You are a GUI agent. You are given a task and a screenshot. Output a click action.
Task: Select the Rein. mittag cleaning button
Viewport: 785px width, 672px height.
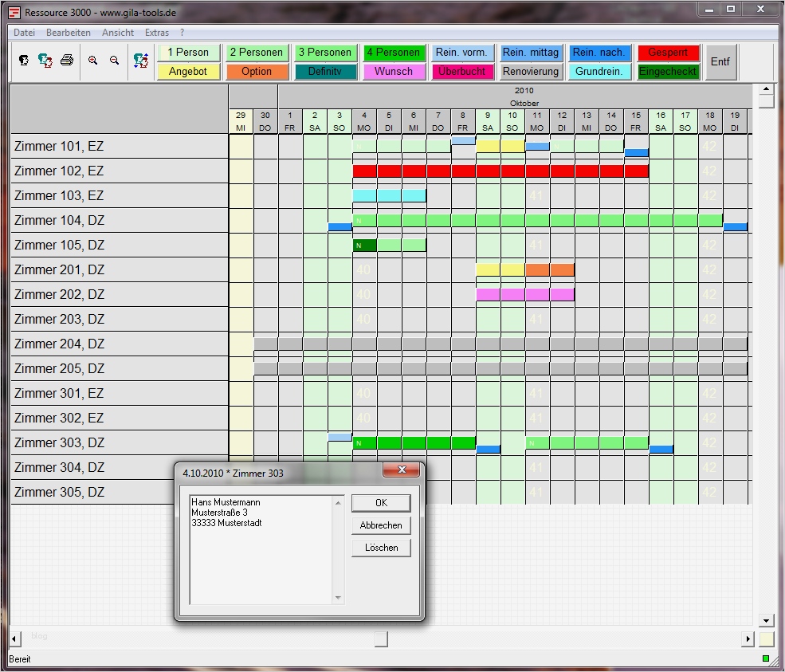pyautogui.click(x=531, y=53)
